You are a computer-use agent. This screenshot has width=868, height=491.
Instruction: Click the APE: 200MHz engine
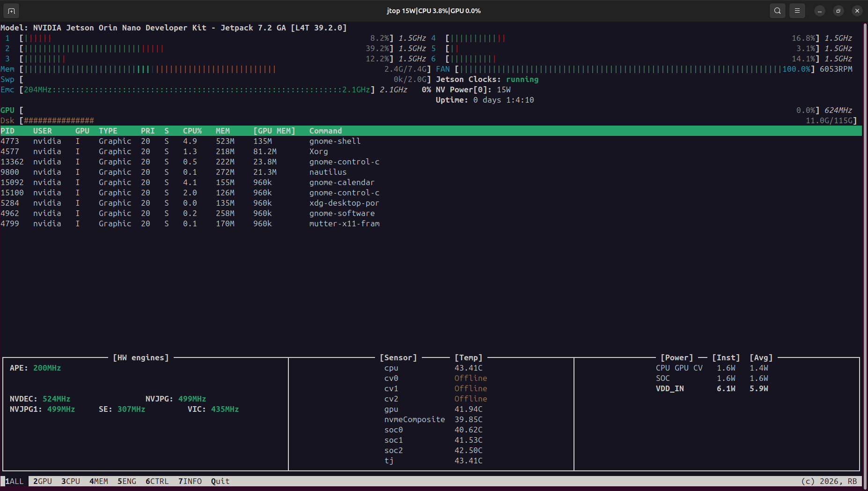[36, 368]
